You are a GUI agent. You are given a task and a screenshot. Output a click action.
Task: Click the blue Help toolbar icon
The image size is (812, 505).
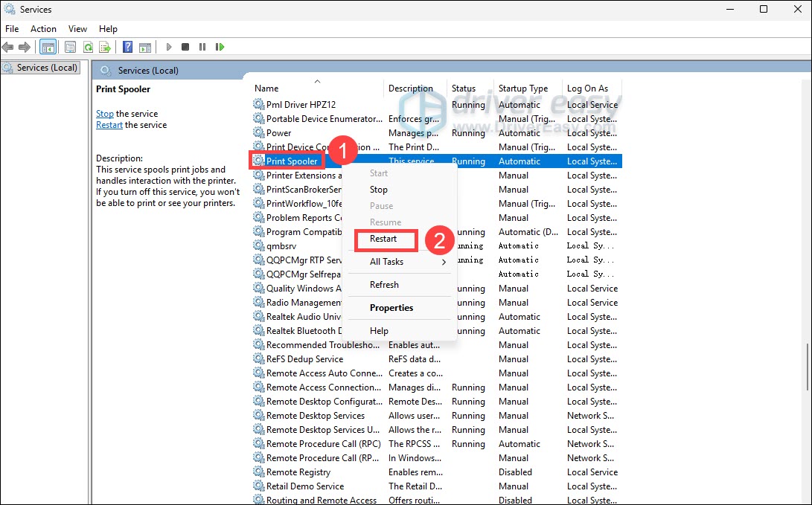[x=127, y=47]
